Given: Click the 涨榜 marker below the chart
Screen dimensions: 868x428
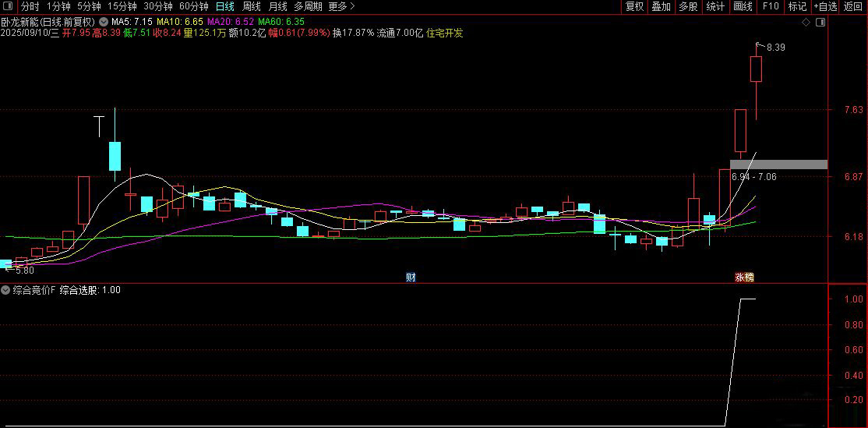Looking at the screenshot, I should pyautogui.click(x=745, y=278).
